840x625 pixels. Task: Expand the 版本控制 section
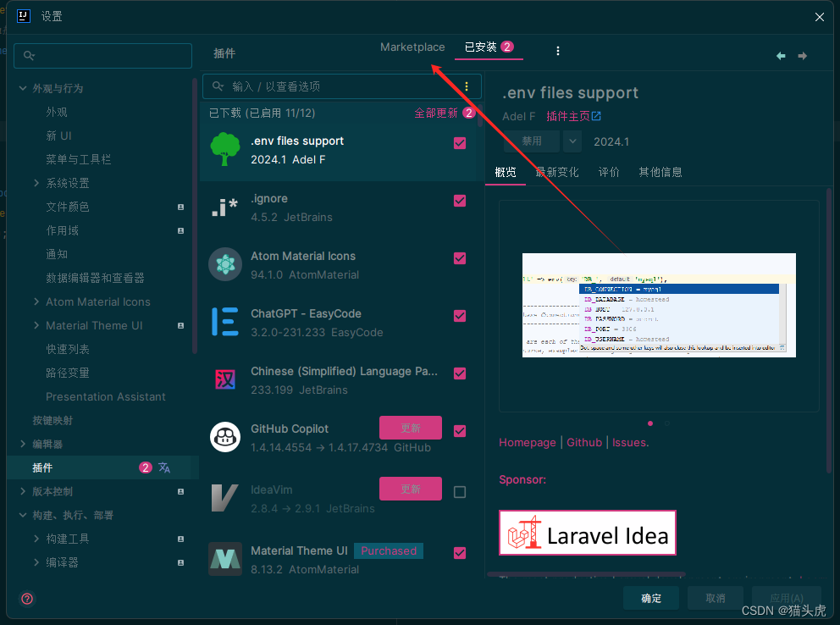point(23,491)
